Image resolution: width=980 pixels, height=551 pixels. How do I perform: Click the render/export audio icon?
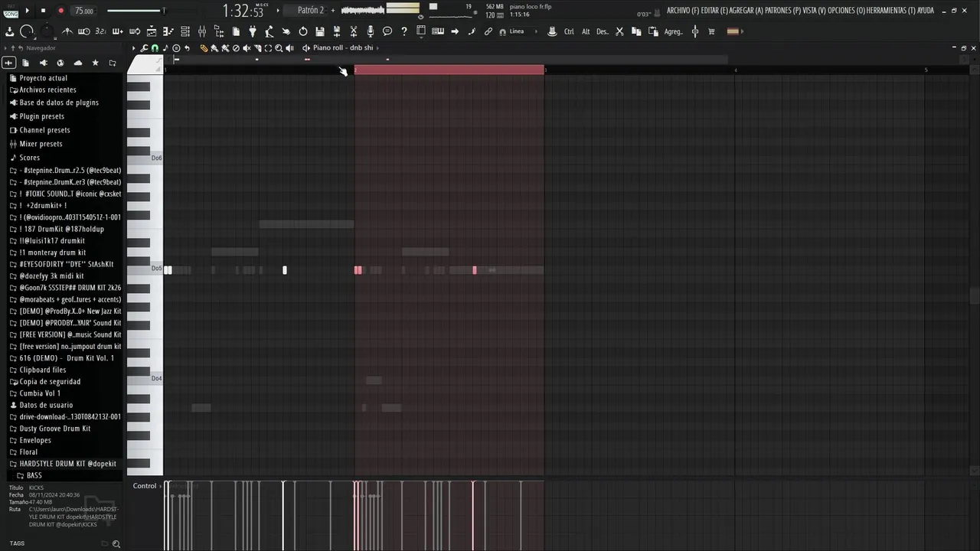337,31
